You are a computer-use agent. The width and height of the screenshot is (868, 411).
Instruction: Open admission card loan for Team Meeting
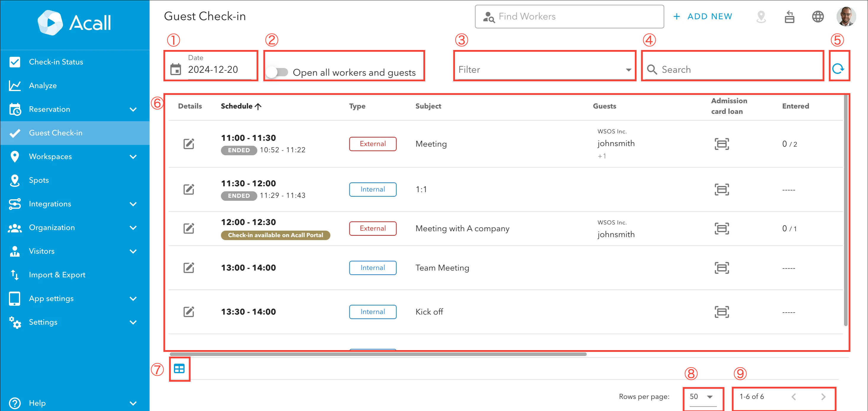722,268
